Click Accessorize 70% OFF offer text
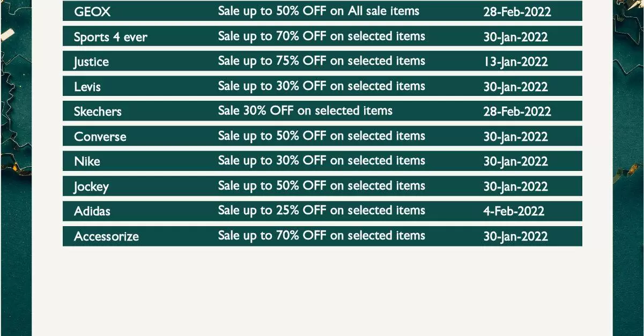The image size is (644, 336). (321, 236)
